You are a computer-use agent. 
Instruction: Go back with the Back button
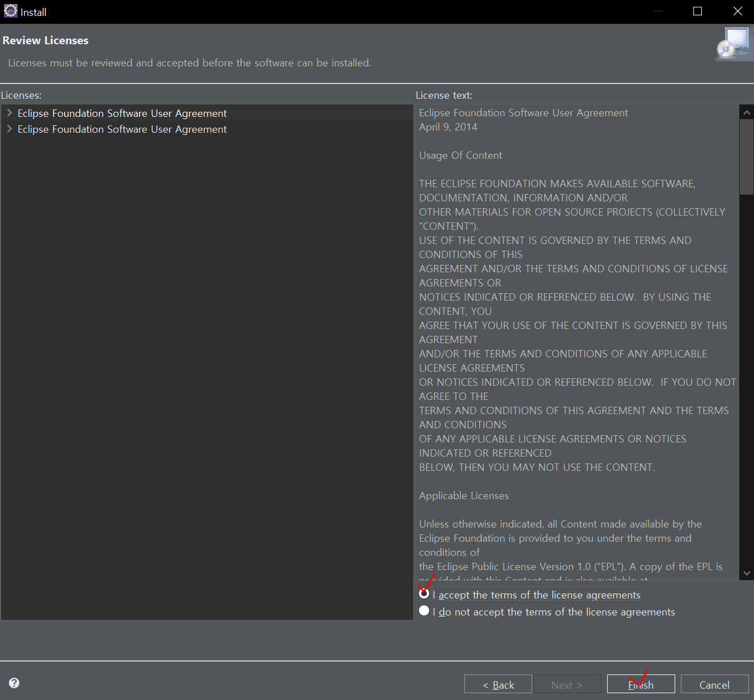click(x=498, y=684)
